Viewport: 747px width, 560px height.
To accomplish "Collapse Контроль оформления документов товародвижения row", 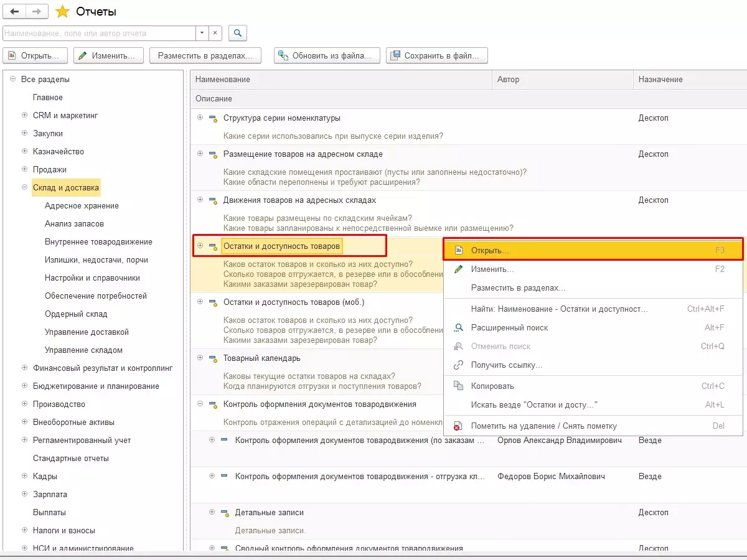I will point(200,404).
